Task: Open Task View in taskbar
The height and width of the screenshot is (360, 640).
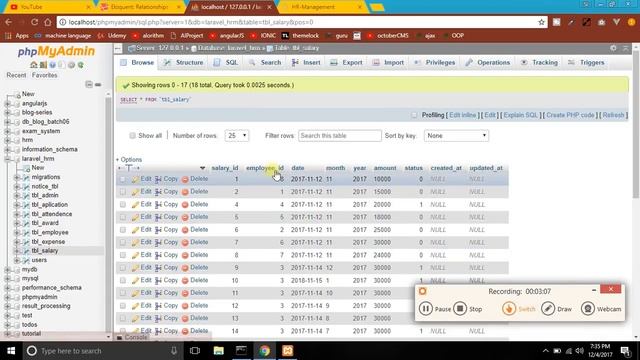Action: click(195, 351)
